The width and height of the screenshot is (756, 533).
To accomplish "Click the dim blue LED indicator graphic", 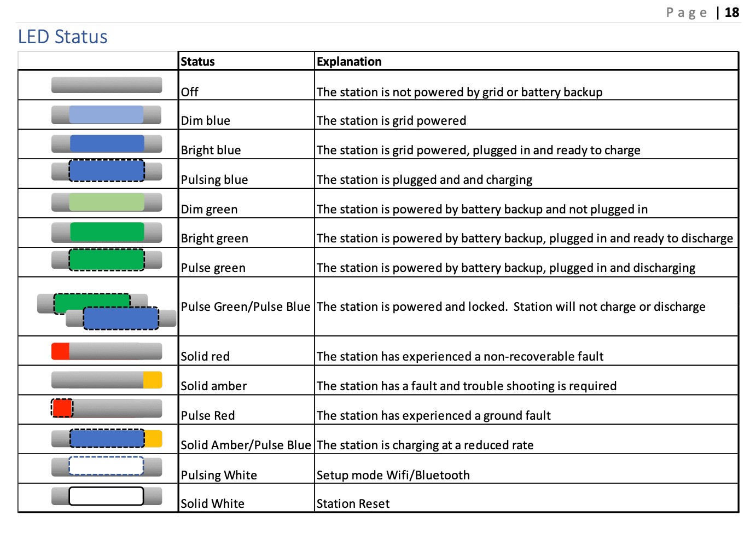I will 107,114.
